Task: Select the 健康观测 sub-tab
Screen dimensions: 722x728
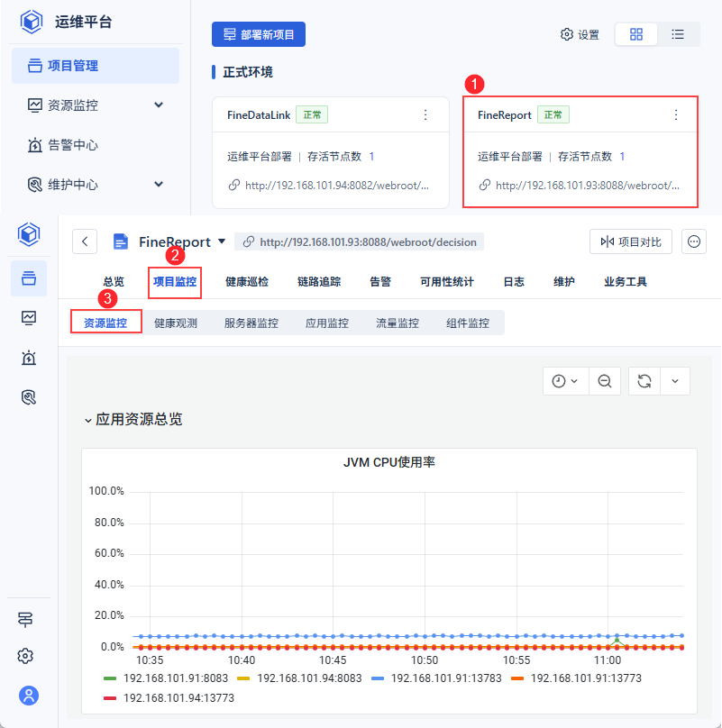Action: point(176,323)
